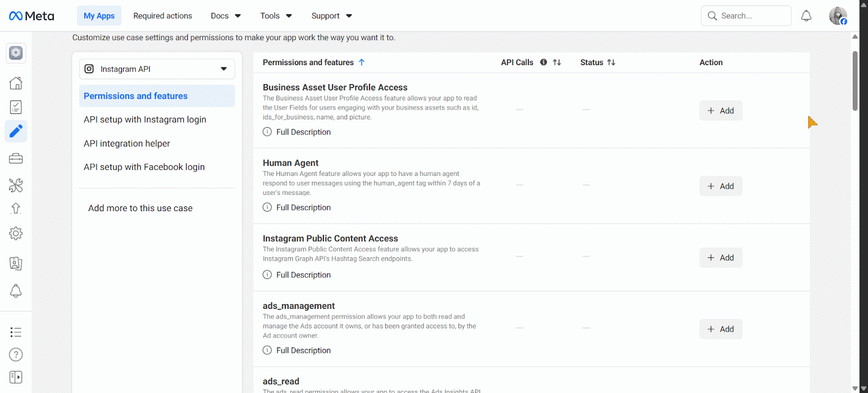Viewport: 868px width, 393px height.
Task: Open API setup with Facebook login
Action: click(144, 167)
